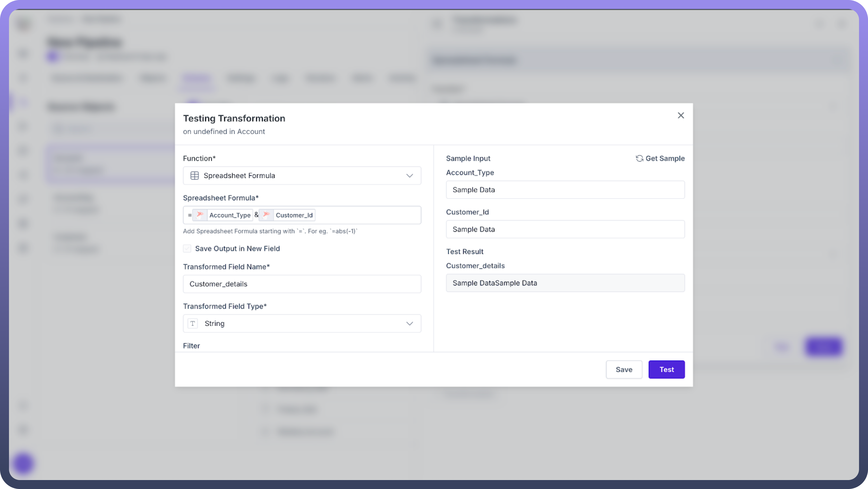Click the icon on Account_Type formula chip
This screenshot has width=868, height=489.
tap(200, 215)
